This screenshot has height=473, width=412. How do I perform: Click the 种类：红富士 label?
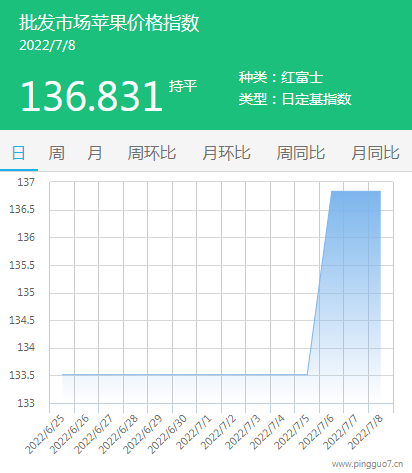click(281, 78)
